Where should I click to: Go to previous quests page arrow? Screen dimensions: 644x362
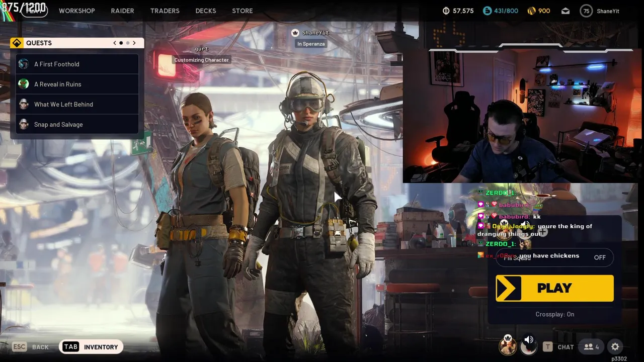[x=115, y=43]
